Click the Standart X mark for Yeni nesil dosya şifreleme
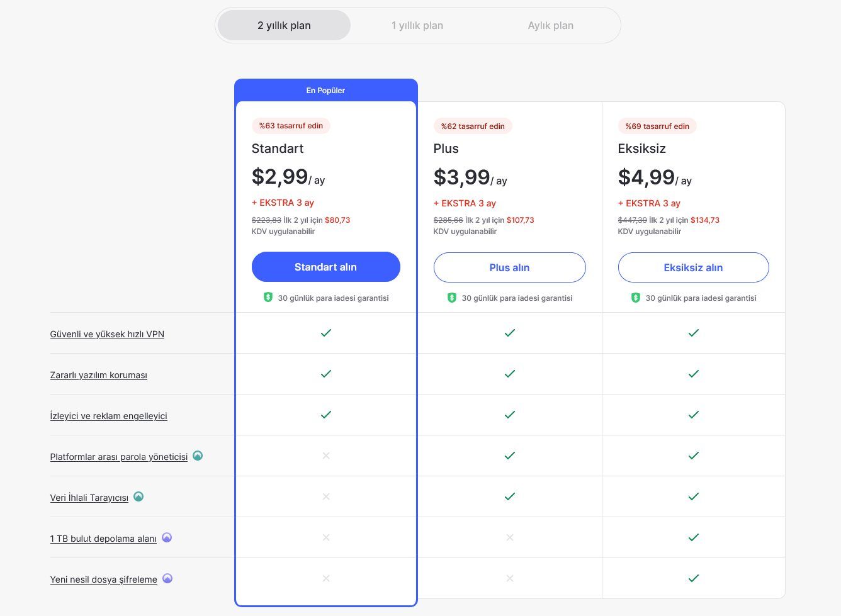 click(x=326, y=578)
